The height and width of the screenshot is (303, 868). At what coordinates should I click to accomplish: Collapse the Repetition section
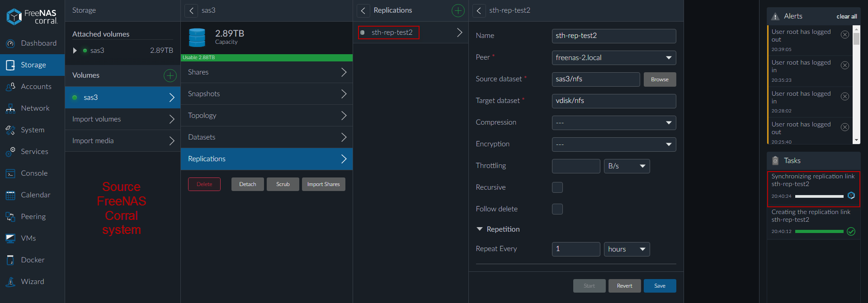[480, 229]
